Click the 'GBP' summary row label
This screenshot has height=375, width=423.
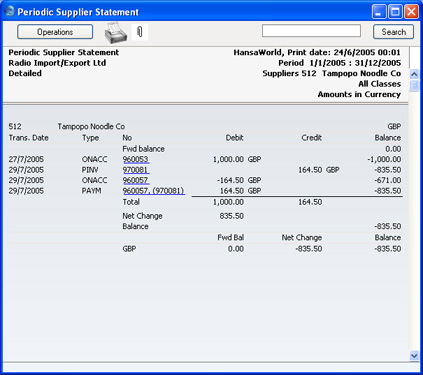coord(129,249)
